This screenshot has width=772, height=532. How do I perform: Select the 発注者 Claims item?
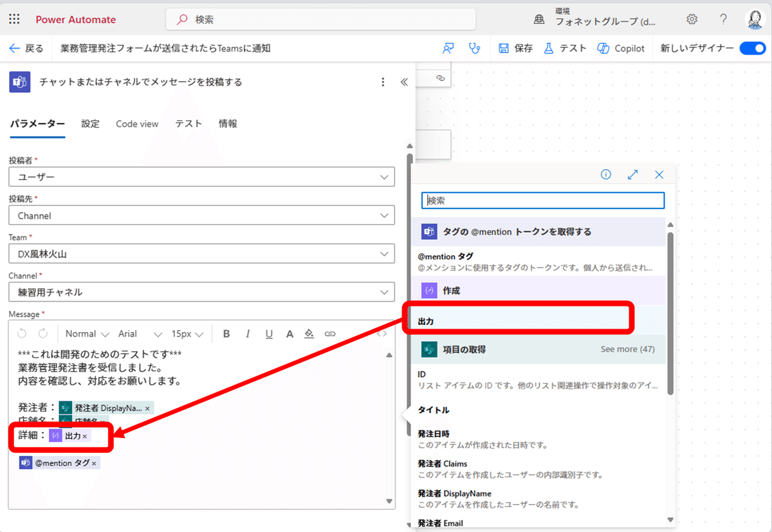[x=538, y=469]
